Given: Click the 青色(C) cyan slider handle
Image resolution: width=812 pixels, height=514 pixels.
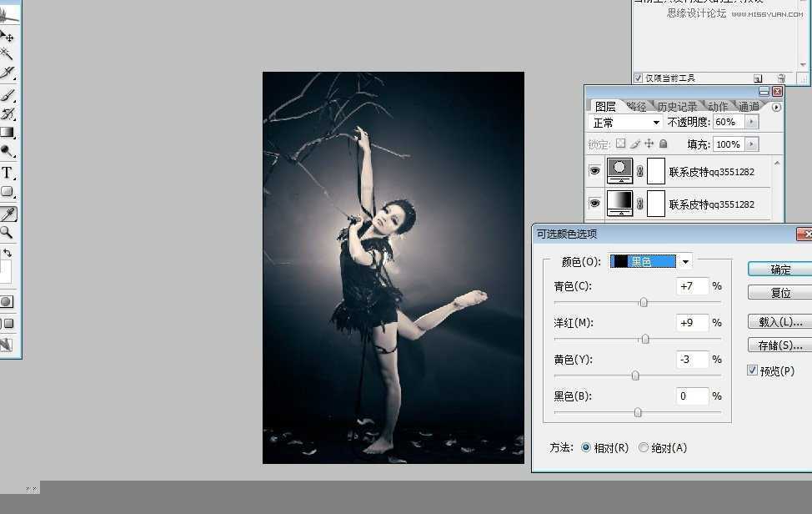Looking at the screenshot, I should coord(643,302).
